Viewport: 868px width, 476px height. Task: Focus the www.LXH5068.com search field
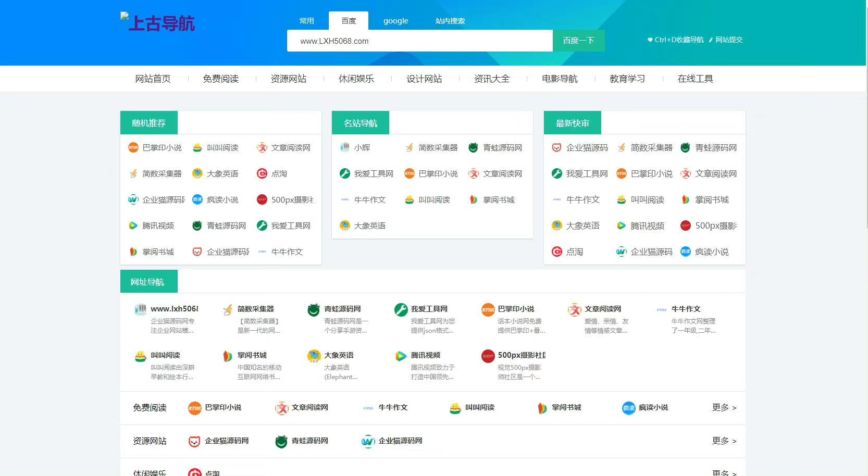click(420, 41)
